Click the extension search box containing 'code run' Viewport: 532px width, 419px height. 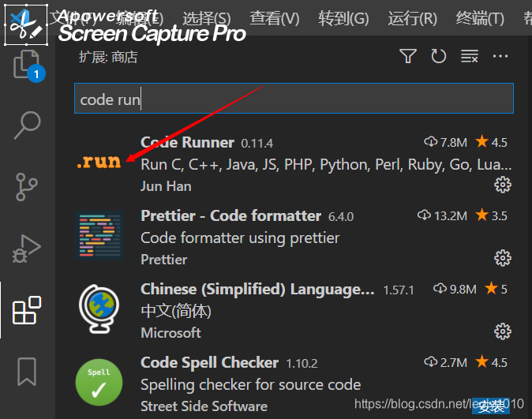[x=294, y=99]
